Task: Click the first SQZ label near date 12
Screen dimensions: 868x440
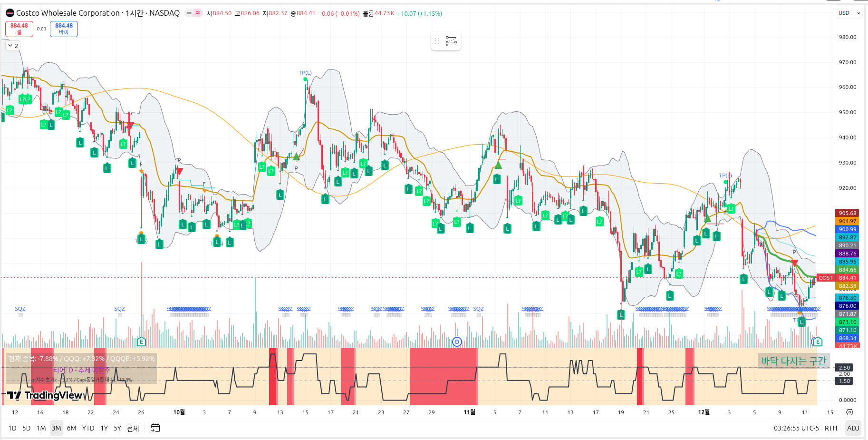Action: pos(20,309)
